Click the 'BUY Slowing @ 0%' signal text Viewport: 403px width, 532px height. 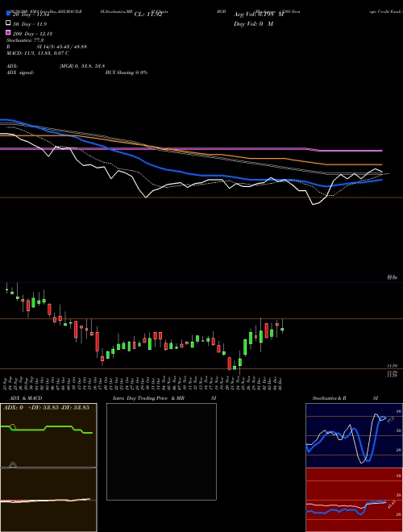tap(127, 73)
